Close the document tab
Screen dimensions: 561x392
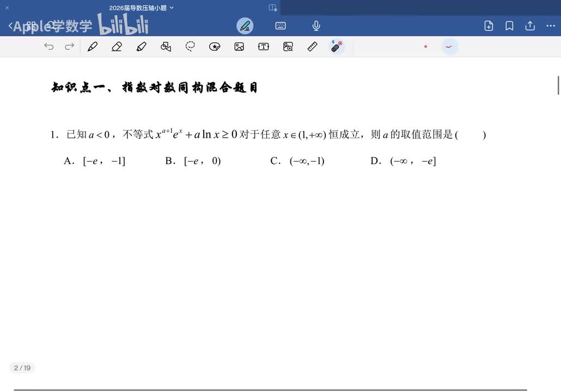click(7, 8)
